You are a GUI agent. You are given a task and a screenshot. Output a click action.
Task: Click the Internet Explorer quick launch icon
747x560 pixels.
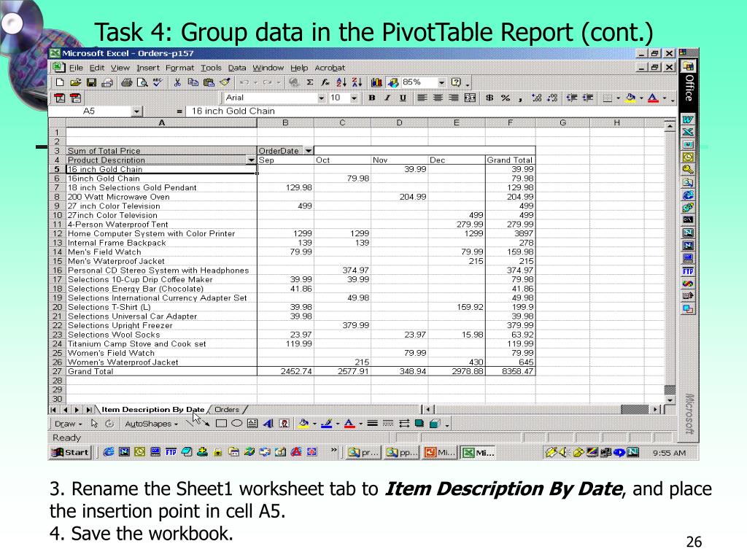pos(109,452)
